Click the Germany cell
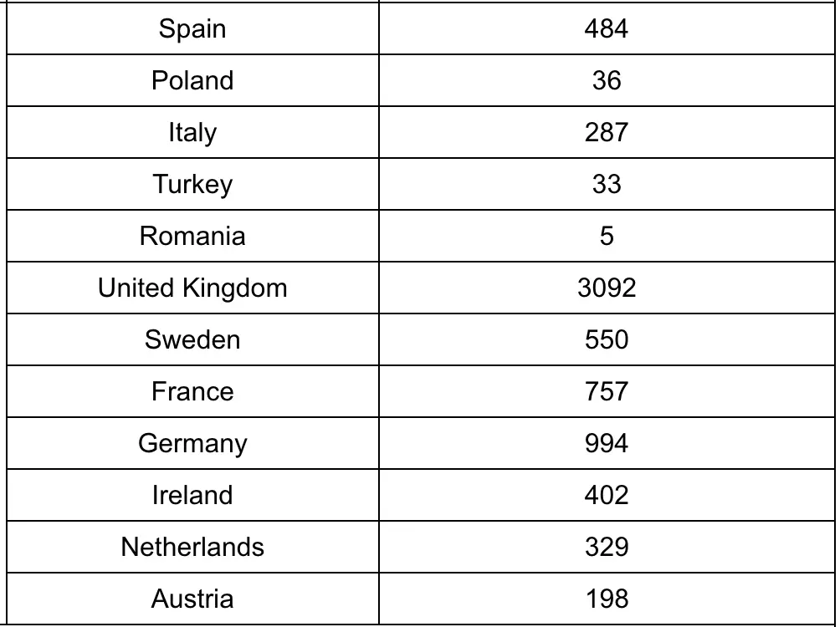This screenshot has height=627, width=840. pyautogui.click(x=192, y=444)
